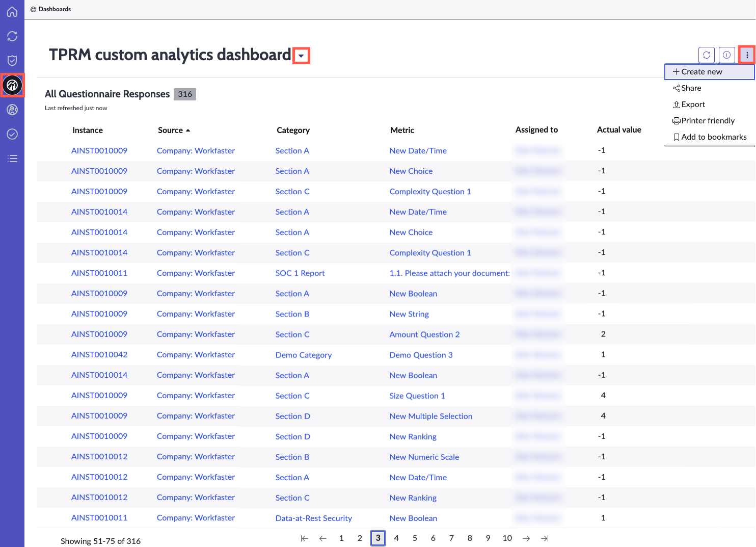Open the New String metric link
The width and height of the screenshot is (756, 547).
coord(409,315)
